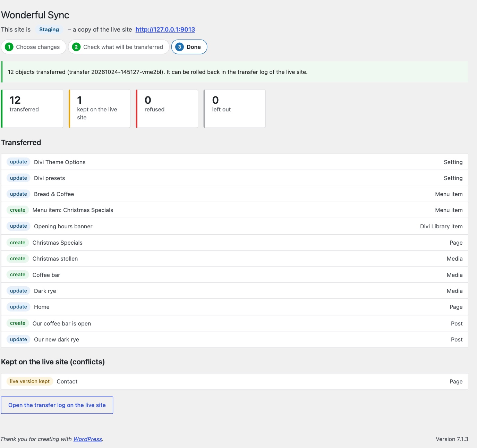Click the create badge beside Our coffee bar is open
The image size is (477, 448).
tap(18, 323)
